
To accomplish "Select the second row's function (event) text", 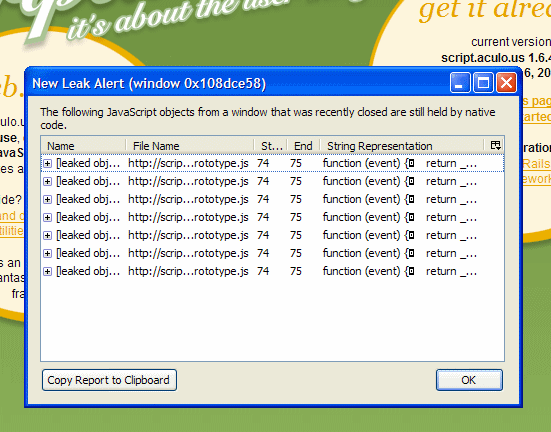I will click(x=362, y=181).
